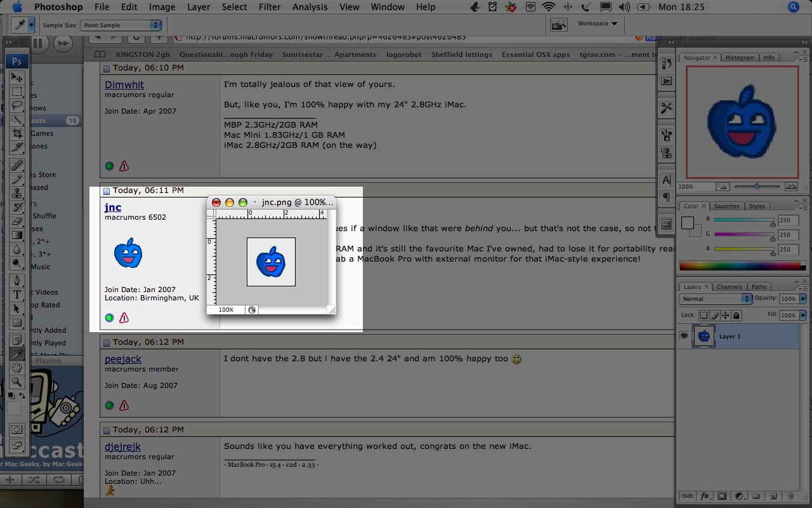Open the Sample Size dropdown
This screenshot has height=508, width=812.
[121, 25]
